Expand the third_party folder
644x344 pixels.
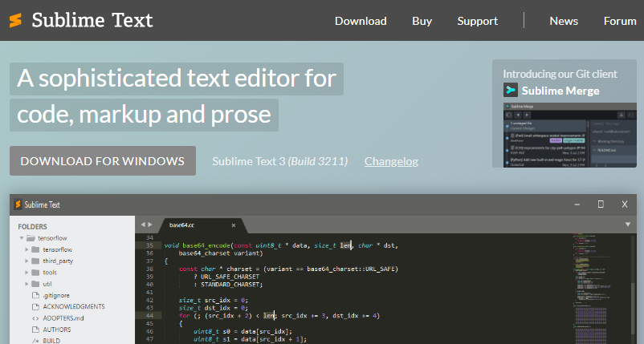(x=26, y=261)
